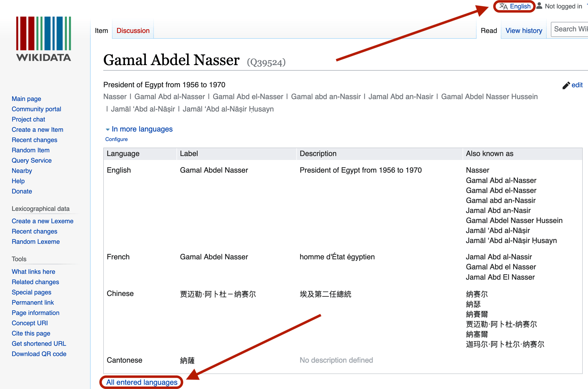Change interface language from English
The image size is (588, 389).
(520, 6)
